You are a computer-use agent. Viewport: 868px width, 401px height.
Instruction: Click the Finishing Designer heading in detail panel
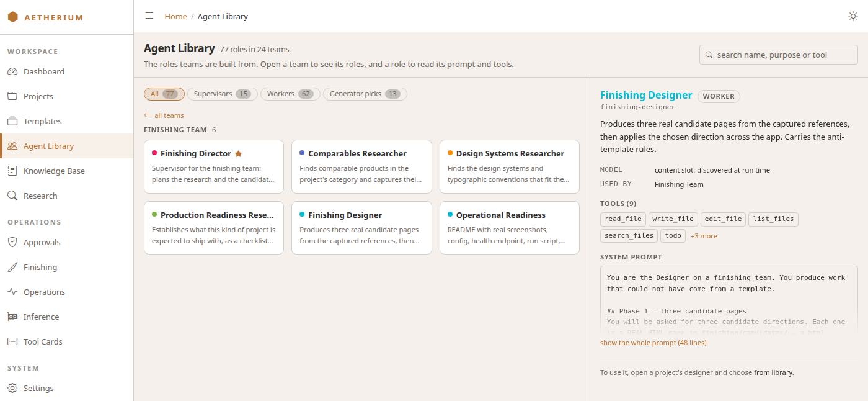[646, 96]
